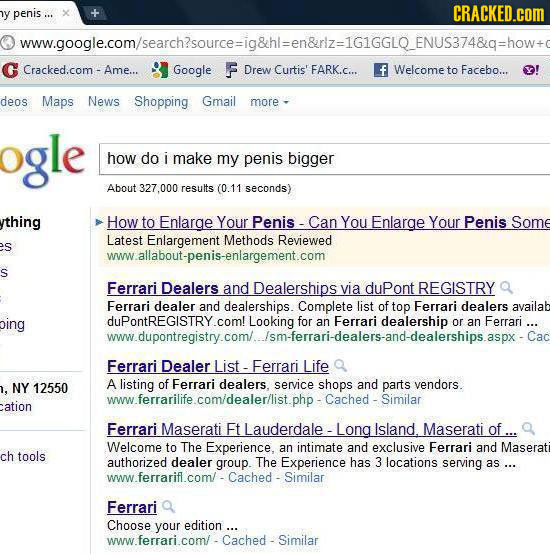This screenshot has height=554, width=550.
Task: Open 'Cracked.com - Ame...' bookmark label
Action: 81,70
